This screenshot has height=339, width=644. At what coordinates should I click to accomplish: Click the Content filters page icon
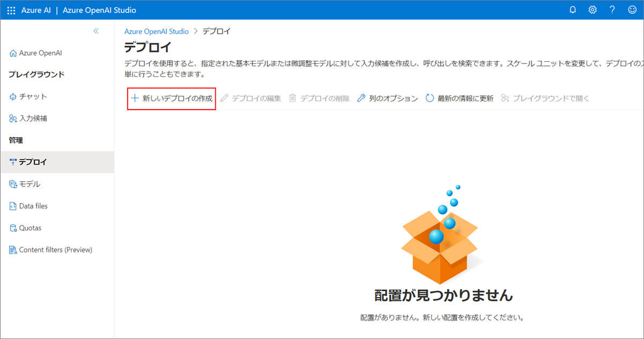(x=13, y=250)
